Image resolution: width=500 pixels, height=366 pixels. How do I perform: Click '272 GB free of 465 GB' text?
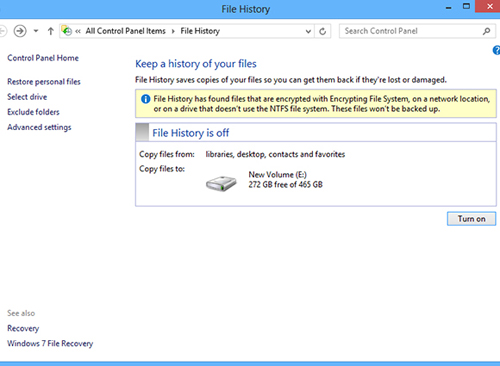coord(285,185)
